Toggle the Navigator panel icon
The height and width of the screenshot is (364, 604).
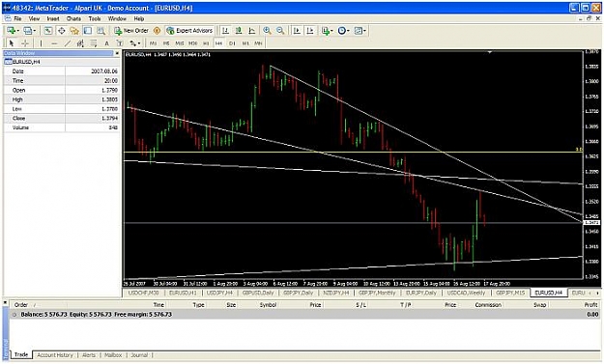point(74,30)
